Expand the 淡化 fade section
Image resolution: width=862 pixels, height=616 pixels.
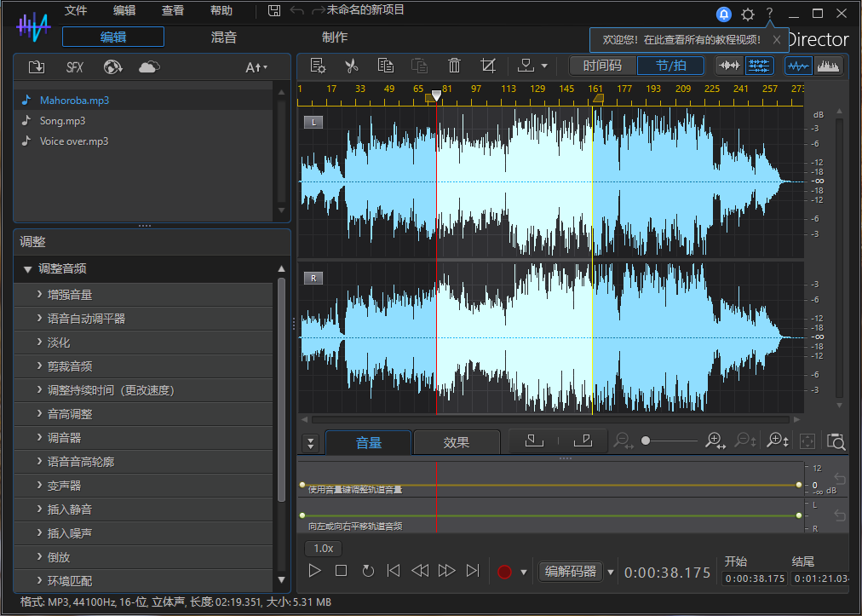click(x=59, y=343)
